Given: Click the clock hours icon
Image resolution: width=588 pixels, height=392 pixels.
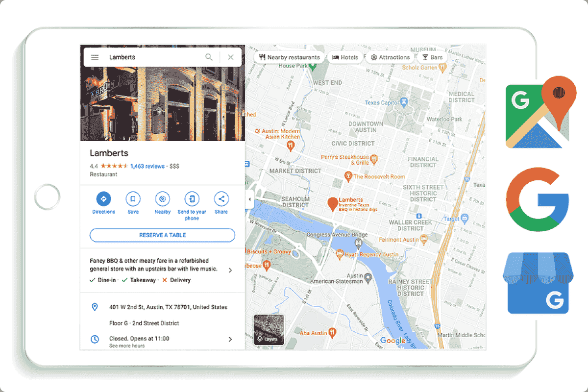Looking at the screenshot, I should click(x=95, y=339).
